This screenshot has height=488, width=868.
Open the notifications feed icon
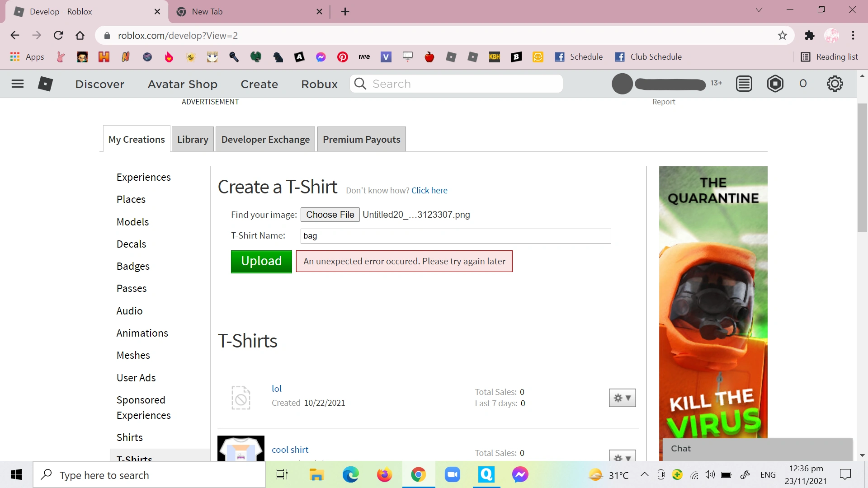point(744,84)
